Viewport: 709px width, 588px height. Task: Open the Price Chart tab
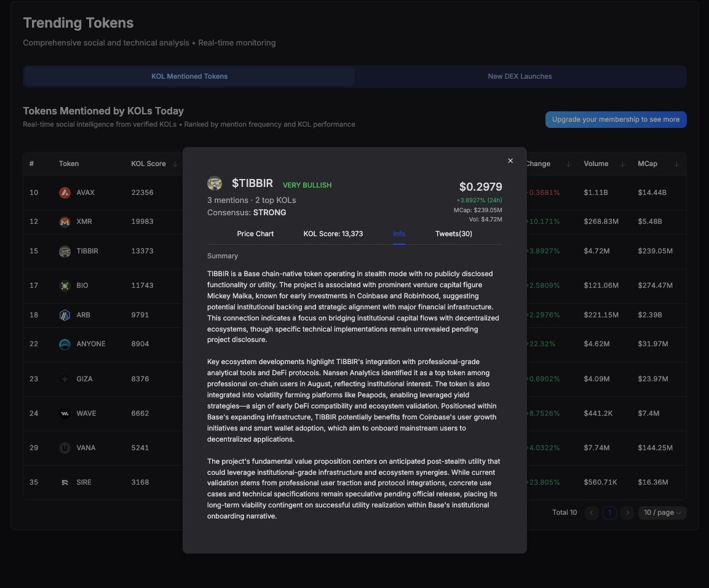tap(255, 234)
